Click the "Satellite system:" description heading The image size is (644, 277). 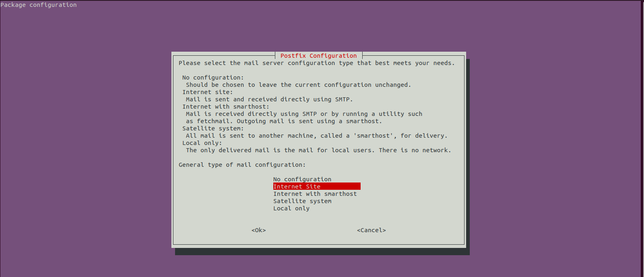[213, 128]
